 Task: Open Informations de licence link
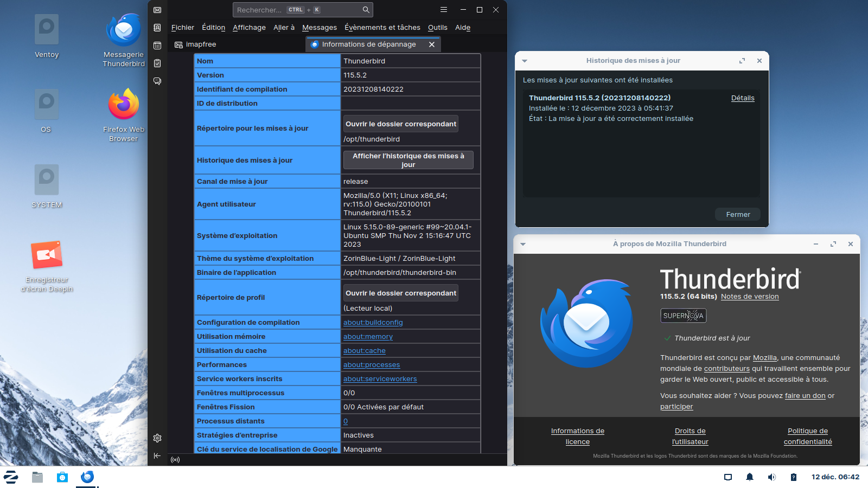coord(578,436)
